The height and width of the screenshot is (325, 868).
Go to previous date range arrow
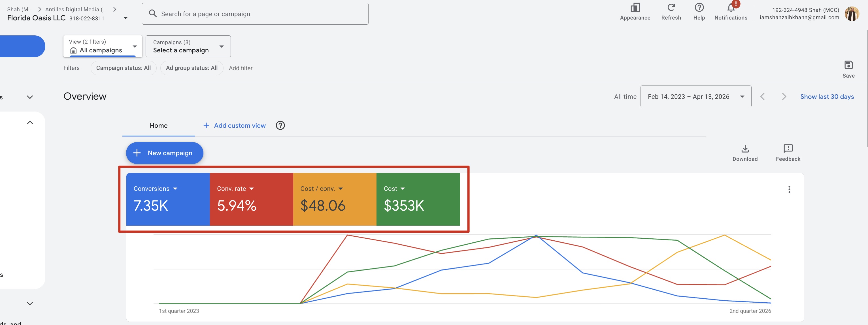[x=763, y=97]
